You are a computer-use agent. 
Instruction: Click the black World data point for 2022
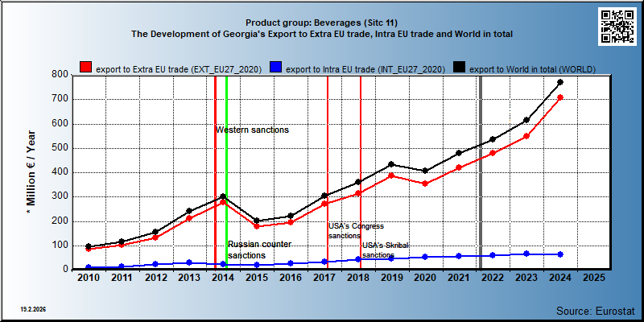click(493, 139)
